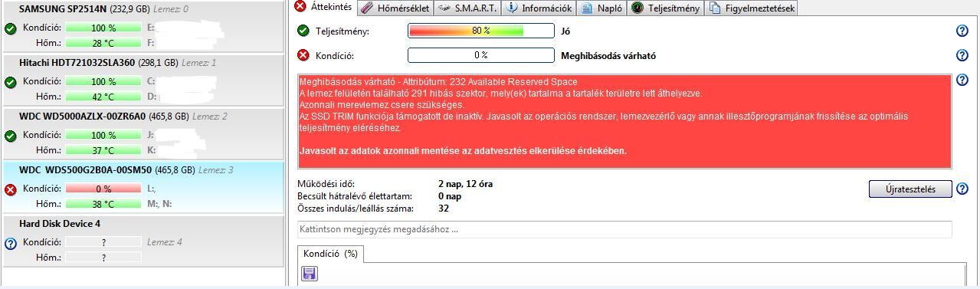Click the green check icon of WDC WD5000AZLX disk
The image size is (980, 289).
pos(11,136)
